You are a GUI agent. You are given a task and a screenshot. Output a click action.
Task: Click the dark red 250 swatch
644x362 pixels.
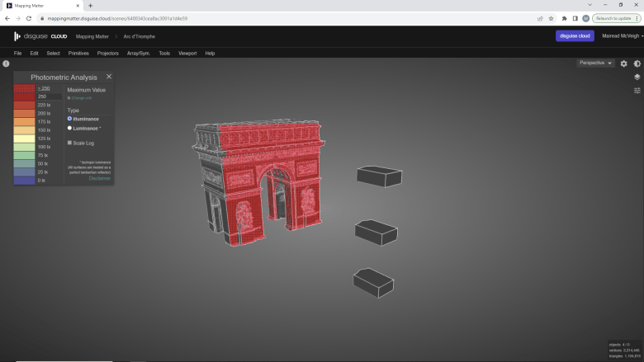coord(24,96)
